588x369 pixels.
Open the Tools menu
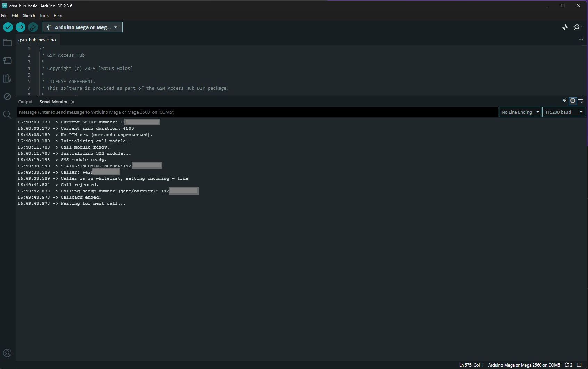pos(44,16)
